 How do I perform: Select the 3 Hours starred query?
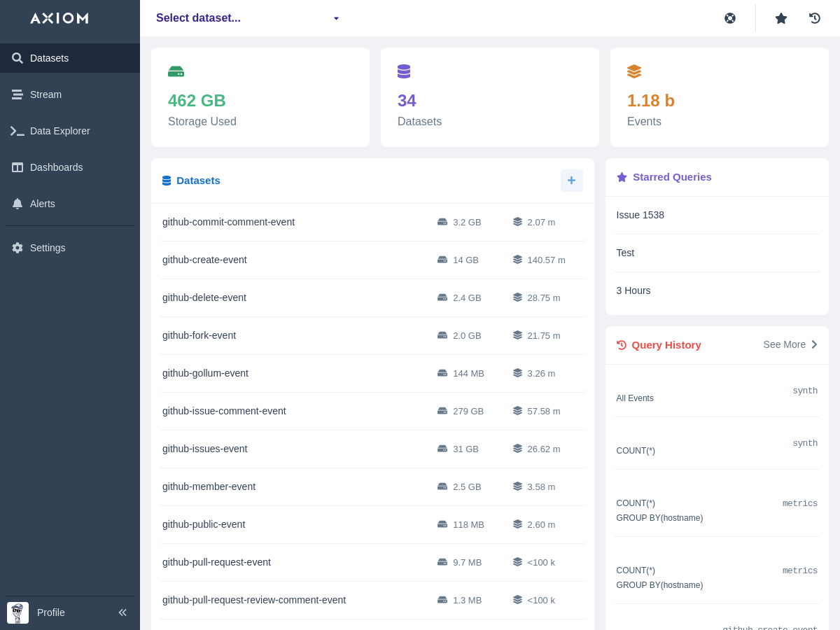(633, 290)
